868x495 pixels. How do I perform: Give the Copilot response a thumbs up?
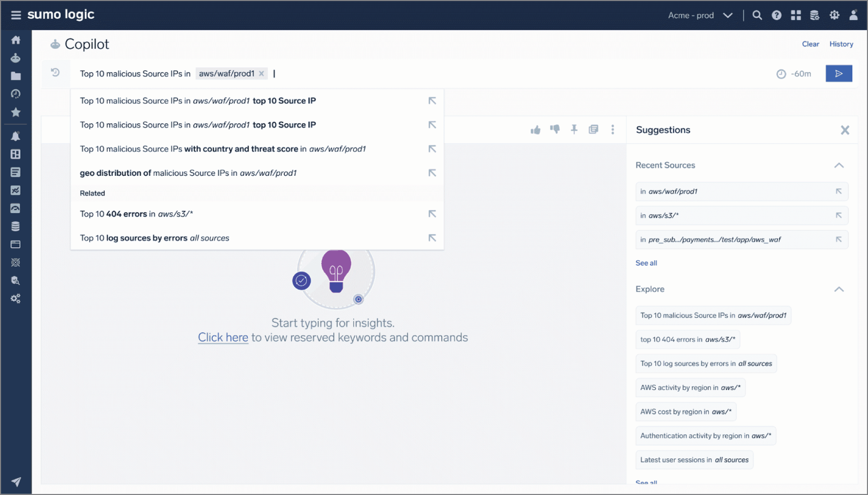[x=535, y=129]
